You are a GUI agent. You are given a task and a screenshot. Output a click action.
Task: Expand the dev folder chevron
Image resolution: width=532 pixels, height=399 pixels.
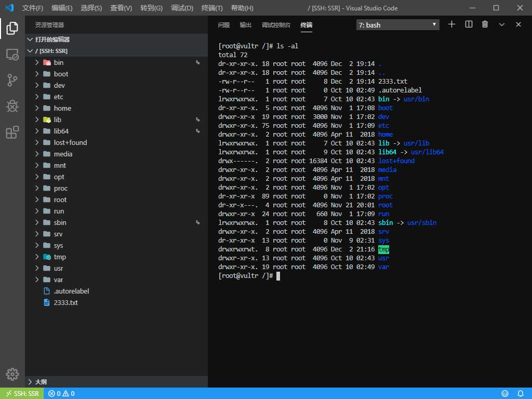[x=37, y=85]
